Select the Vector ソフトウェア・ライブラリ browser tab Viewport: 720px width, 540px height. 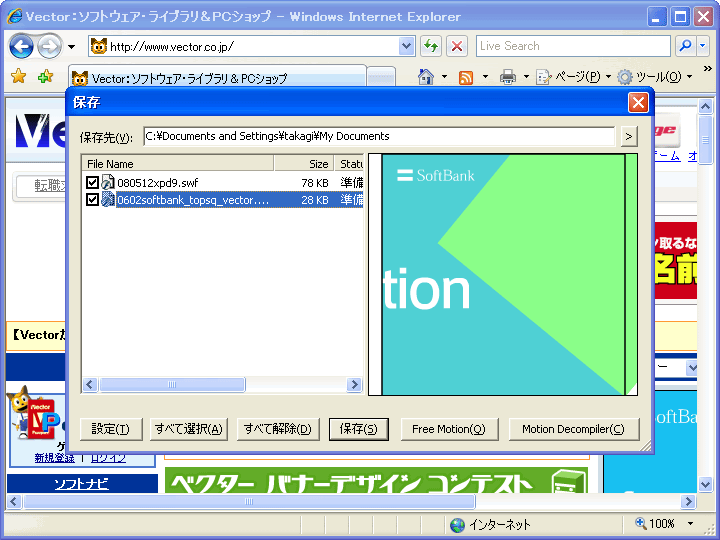coord(217,77)
